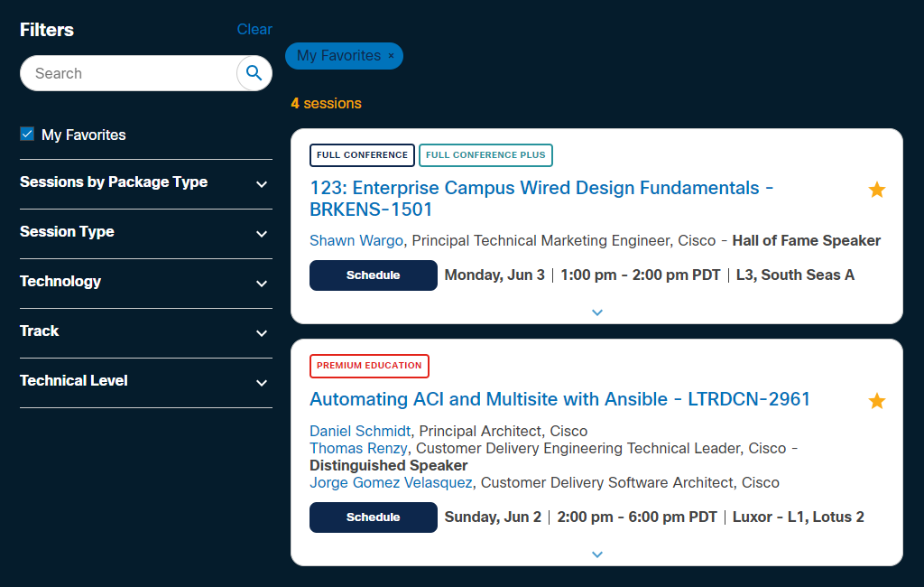Unfavorite the Automating ACI session star
Screen dimensions: 924x587
click(x=876, y=401)
